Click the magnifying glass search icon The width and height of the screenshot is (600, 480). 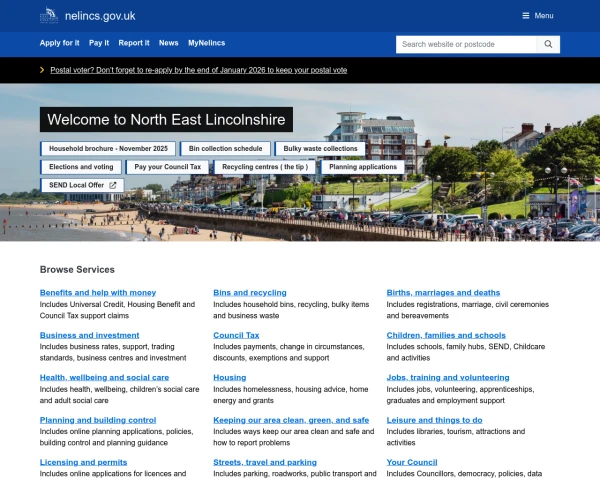coord(548,44)
